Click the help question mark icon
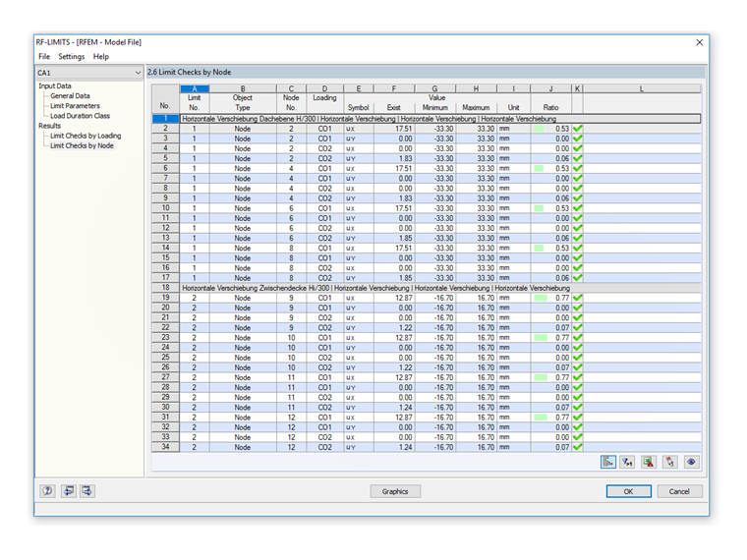Viewport: 747px width, 560px height. pos(47,490)
